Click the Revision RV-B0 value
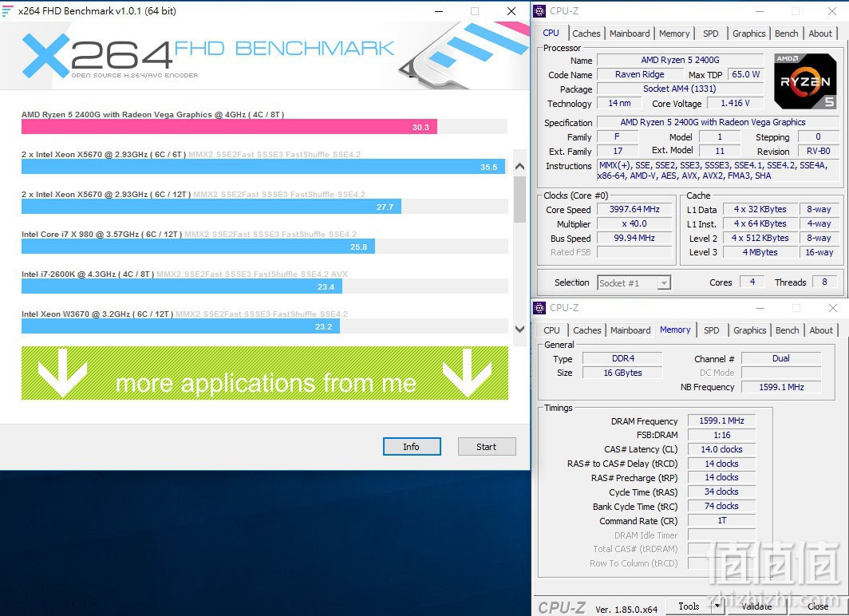Image resolution: width=849 pixels, height=616 pixels. click(x=818, y=151)
